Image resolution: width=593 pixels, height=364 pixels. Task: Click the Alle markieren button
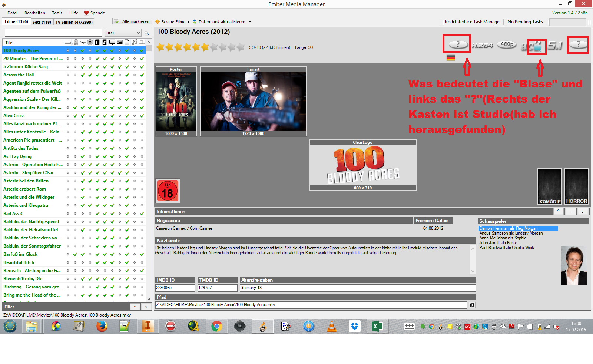point(132,21)
